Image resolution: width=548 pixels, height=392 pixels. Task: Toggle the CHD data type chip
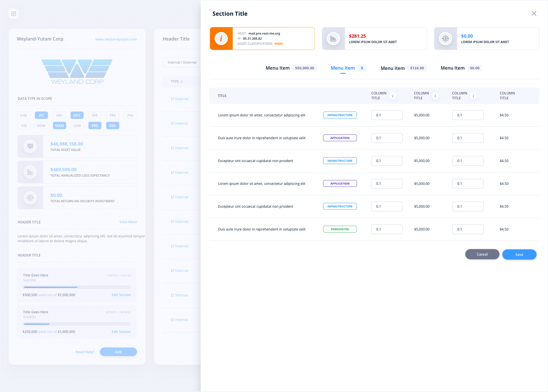(24, 115)
